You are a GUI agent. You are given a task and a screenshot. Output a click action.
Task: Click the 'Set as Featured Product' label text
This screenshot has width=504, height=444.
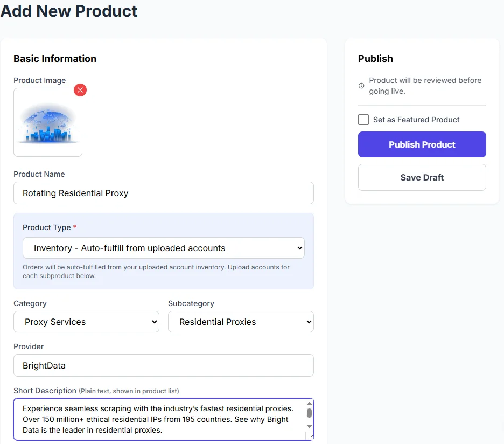[416, 120]
